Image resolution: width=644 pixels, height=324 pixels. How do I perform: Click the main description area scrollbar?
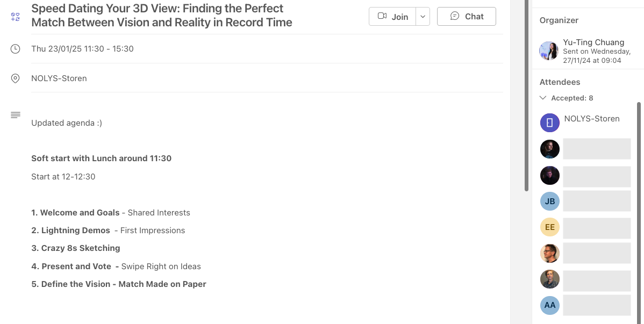(x=527, y=96)
